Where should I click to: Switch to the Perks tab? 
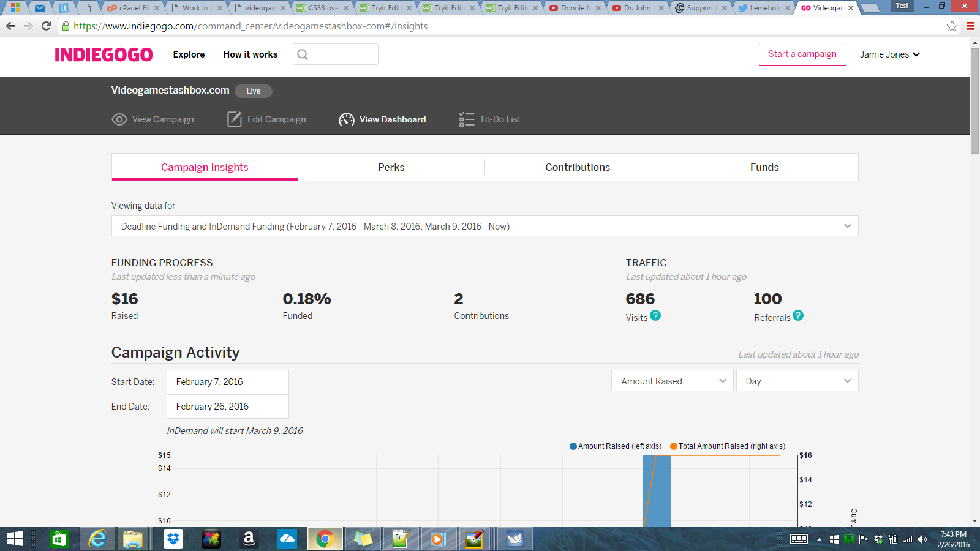(391, 167)
